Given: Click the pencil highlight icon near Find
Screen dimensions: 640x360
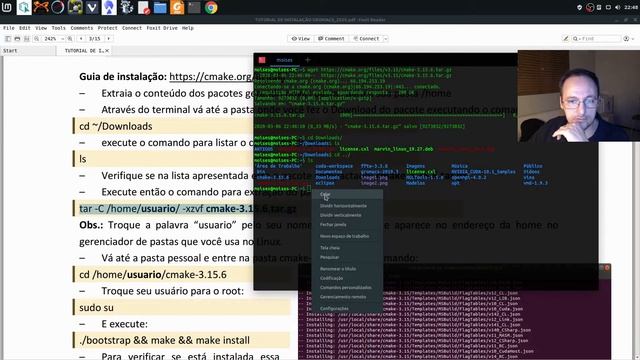Looking at the screenshot, I should click(566, 39).
